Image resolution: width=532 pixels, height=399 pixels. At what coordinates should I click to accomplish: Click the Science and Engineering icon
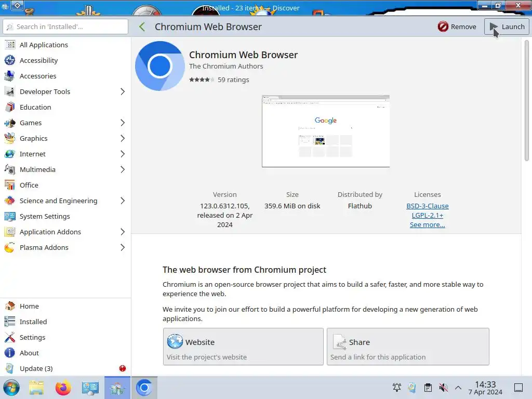click(10, 201)
